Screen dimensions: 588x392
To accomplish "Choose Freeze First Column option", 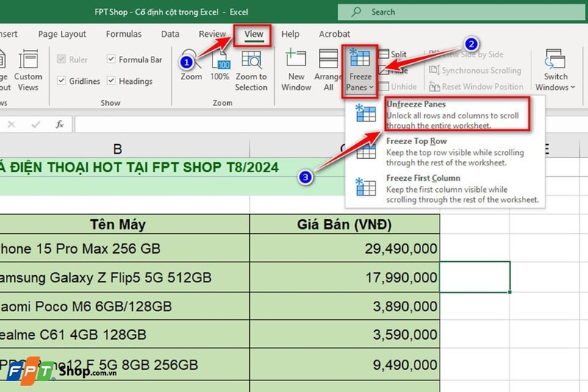I will (445, 189).
